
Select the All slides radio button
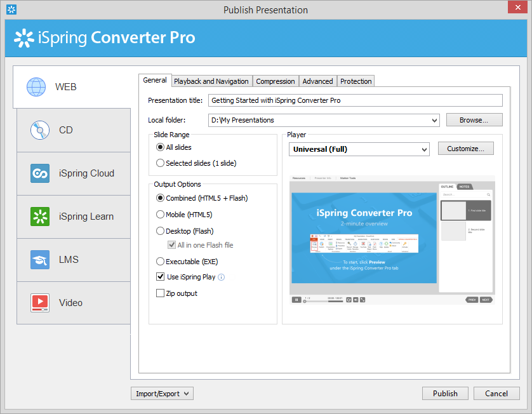click(160, 147)
